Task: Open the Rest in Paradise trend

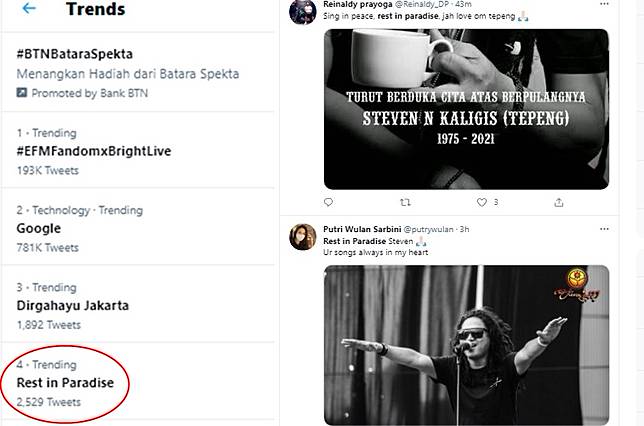Action: click(x=65, y=382)
